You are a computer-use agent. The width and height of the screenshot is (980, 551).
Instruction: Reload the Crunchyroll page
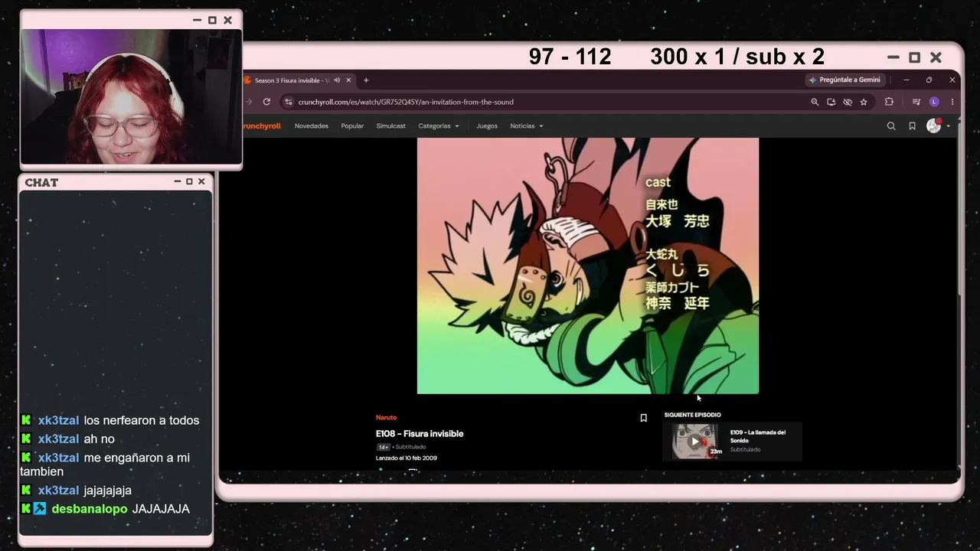point(266,102)
